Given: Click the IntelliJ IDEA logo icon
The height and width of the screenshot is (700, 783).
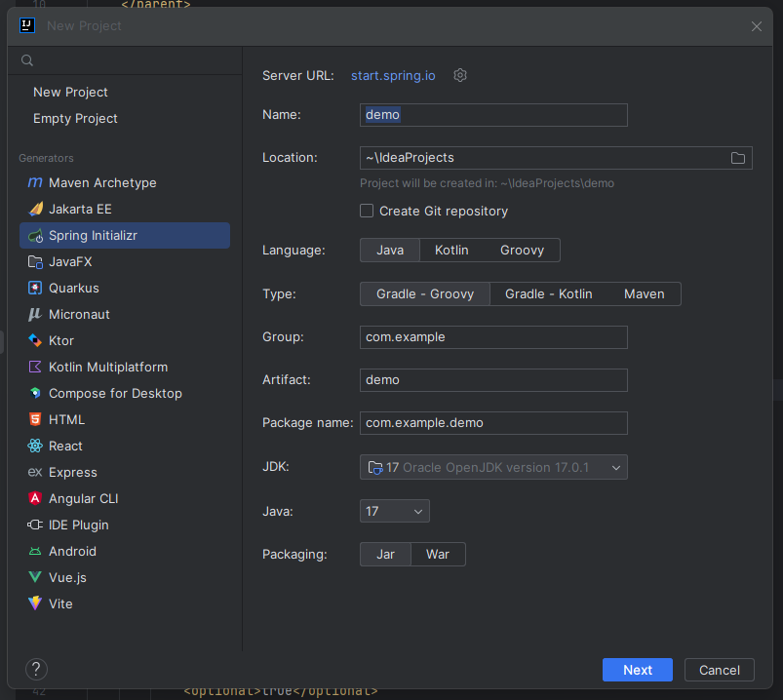Looking at the screenshot, I should coord(27,25).
